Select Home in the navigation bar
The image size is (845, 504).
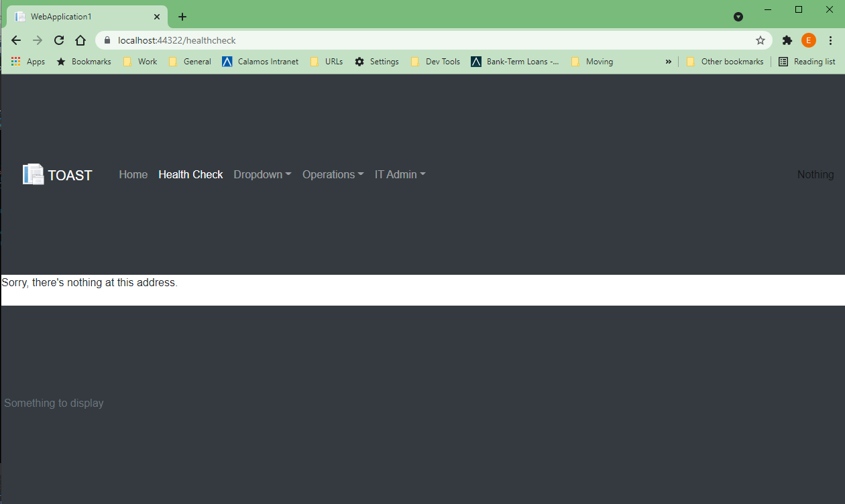tap(133, 174)
